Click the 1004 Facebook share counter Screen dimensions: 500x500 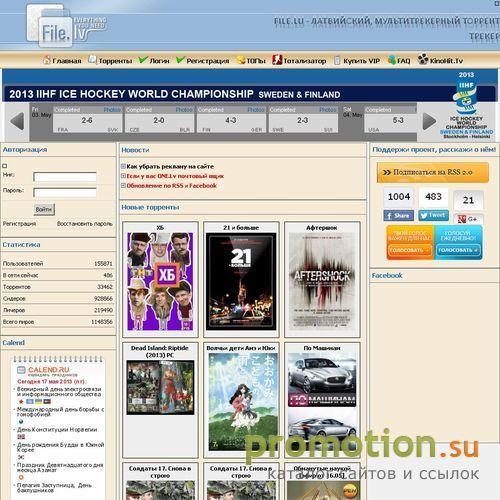399,197
